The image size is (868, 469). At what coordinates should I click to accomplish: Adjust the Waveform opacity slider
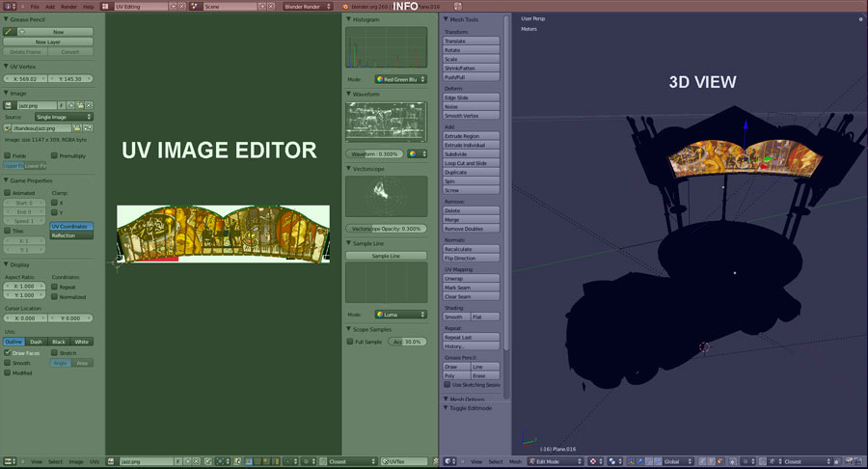(375, 154)
